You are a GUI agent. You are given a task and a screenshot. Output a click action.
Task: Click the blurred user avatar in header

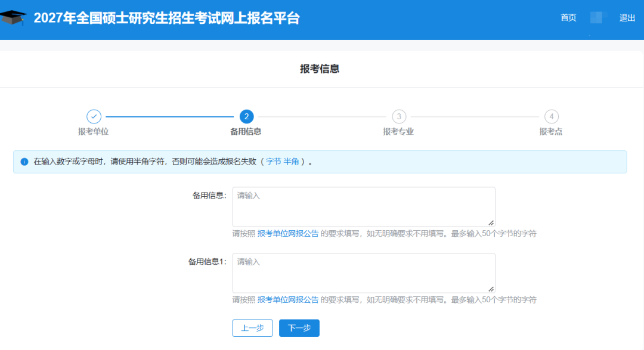click(597, 18)
